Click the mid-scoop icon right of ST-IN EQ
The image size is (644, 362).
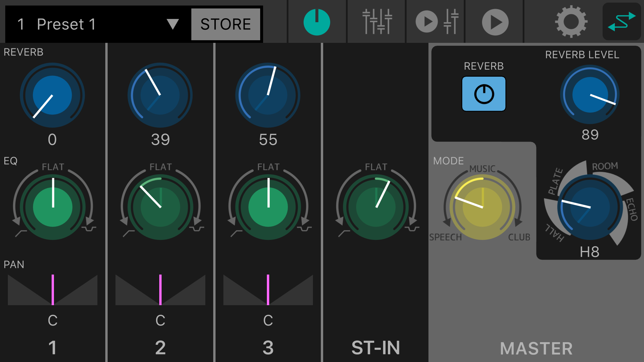[x=412, y=229]
